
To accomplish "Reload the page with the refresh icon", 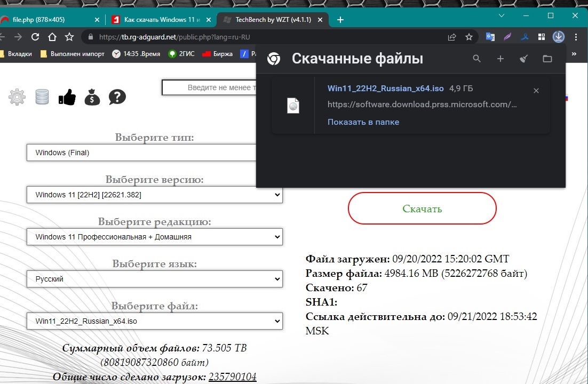I will pos(35,37).
